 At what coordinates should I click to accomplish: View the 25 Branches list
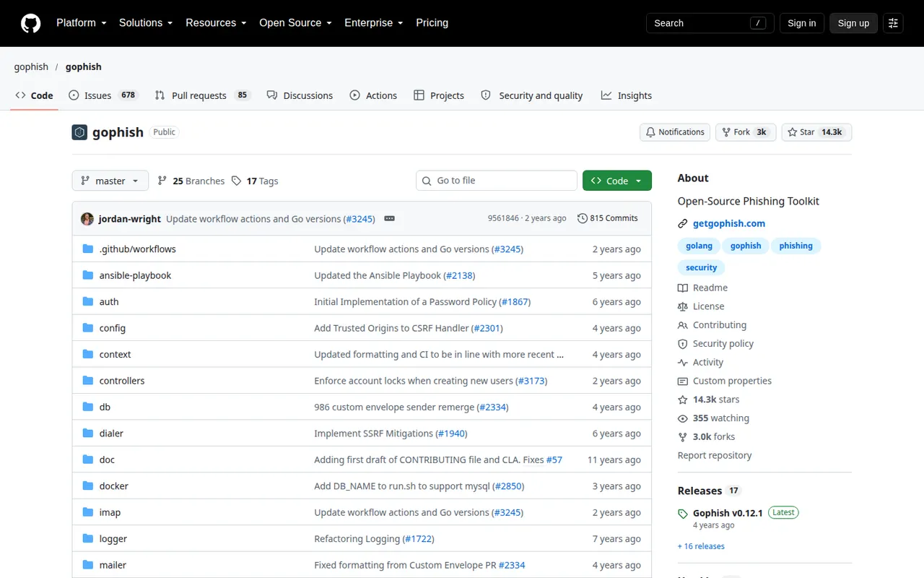click(191, 181)
